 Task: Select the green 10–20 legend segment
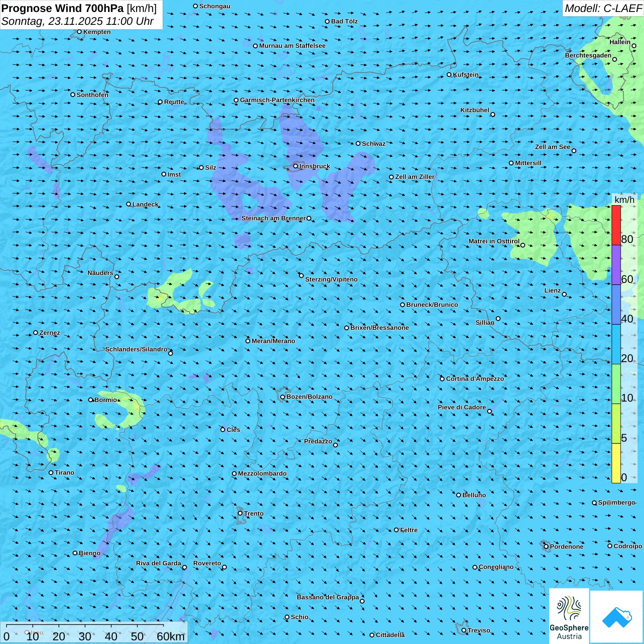tap(616, 384)
